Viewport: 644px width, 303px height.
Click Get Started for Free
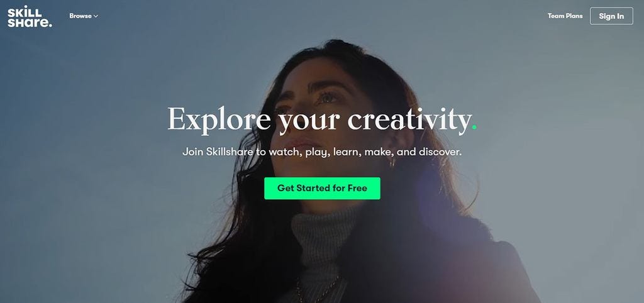322,189
